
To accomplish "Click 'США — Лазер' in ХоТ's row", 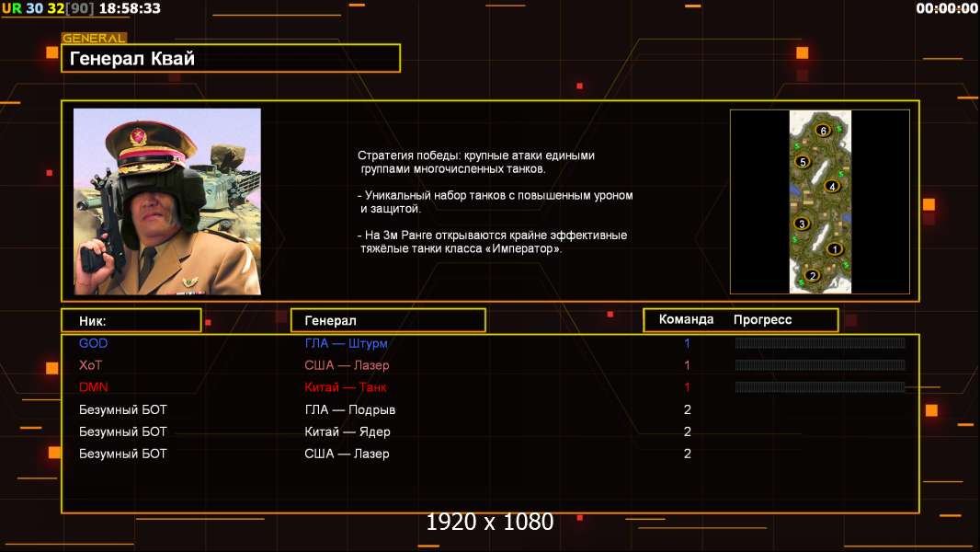I will [x=347, y=365].
